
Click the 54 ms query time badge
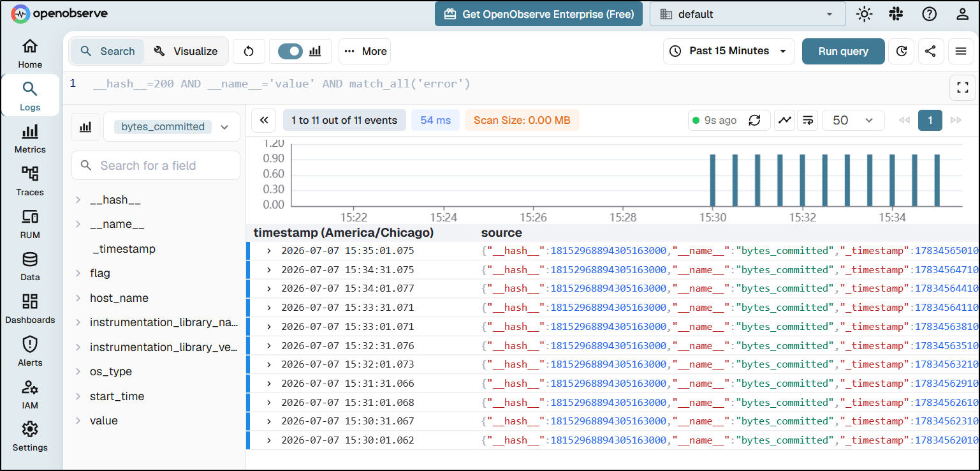pyautogui.click(x=435, y=120)
